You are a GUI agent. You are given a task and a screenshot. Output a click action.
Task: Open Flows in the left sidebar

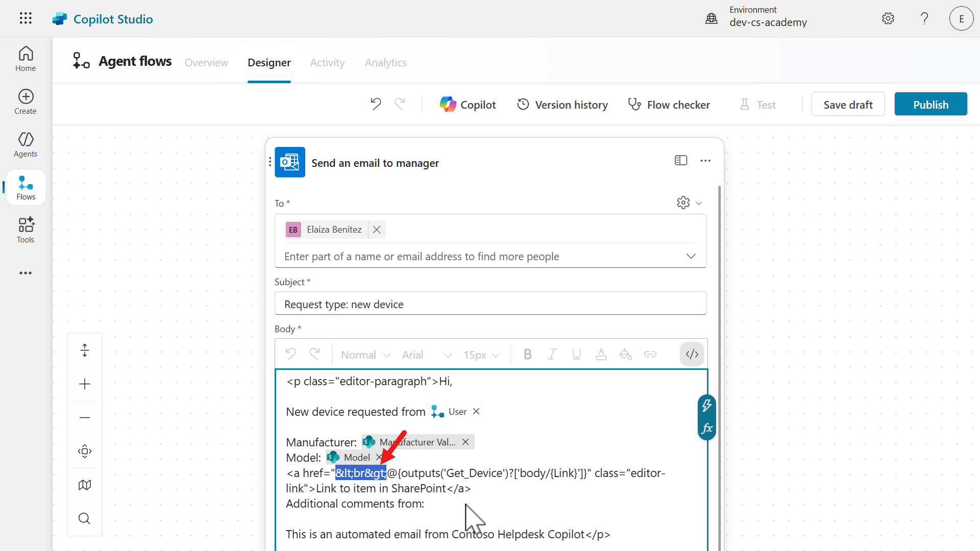click(26, 188)
